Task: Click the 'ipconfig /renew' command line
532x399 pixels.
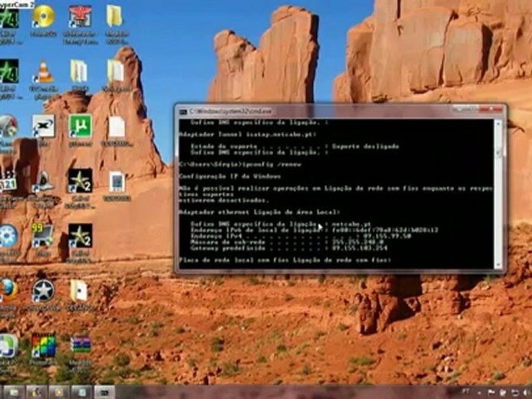Action: tap(240, 165)
